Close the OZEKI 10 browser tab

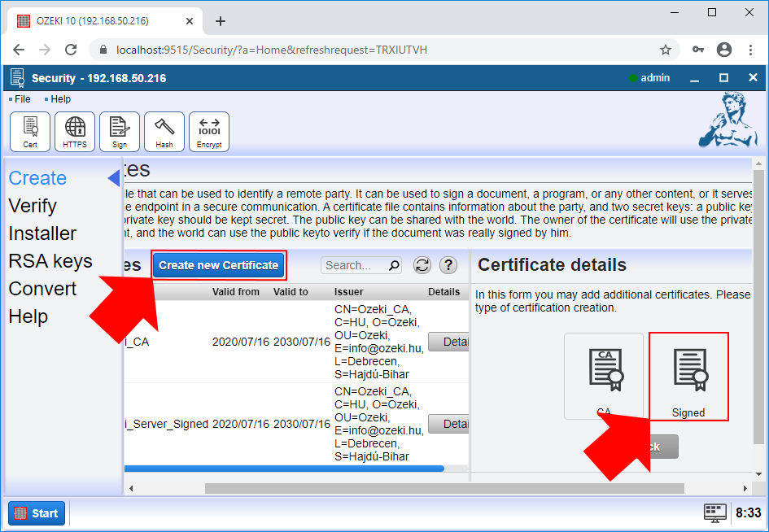pyautogui.click(x=190, y=21)
